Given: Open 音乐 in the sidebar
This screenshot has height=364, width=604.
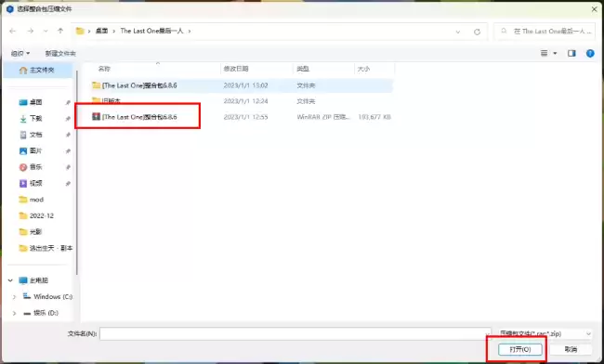Looking at the screenshot, I should tap(35, 167).
